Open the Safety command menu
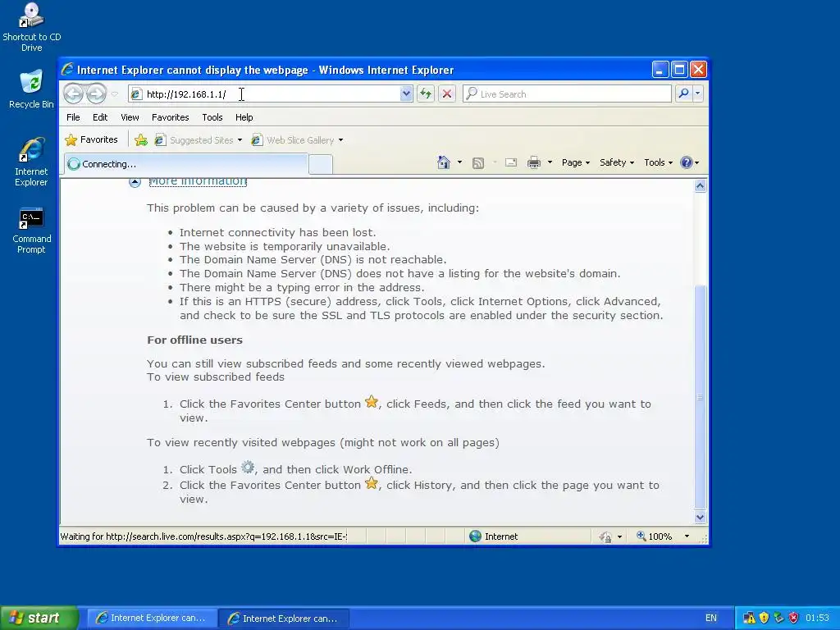Screen dimensions: 840x630 point(617,162)
